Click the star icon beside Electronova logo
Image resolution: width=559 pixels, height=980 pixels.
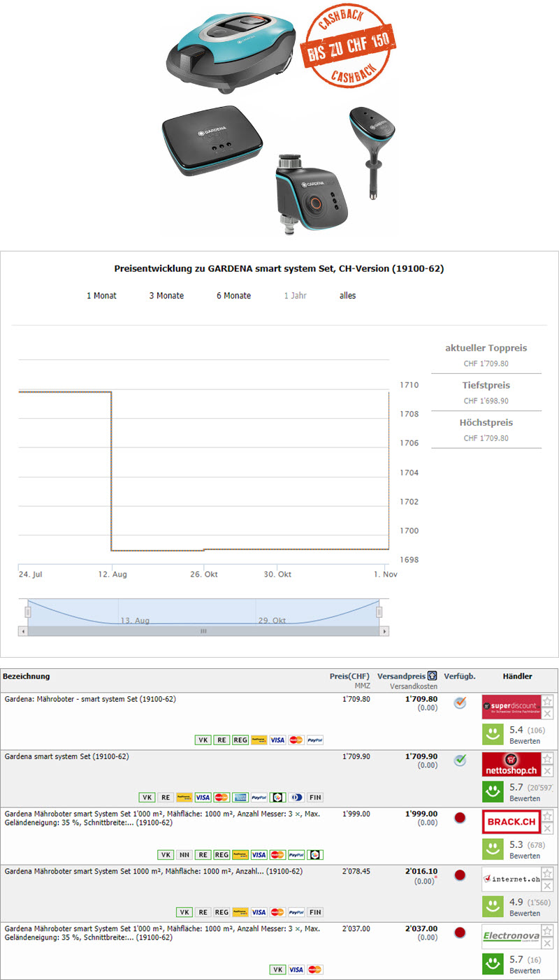(548, 930)
